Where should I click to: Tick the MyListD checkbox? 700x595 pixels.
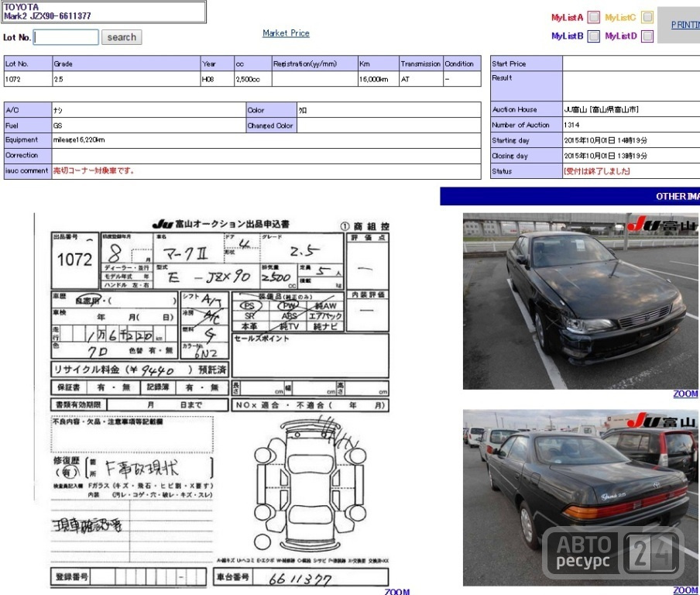[647, 36]
